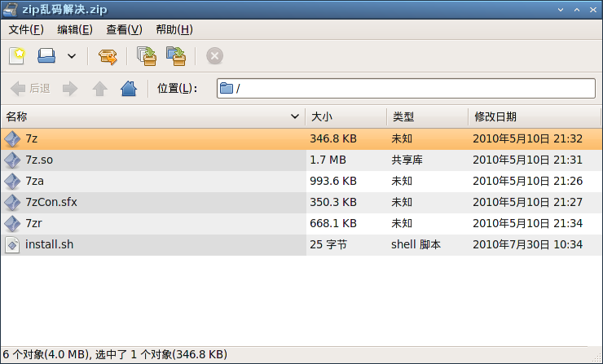Viewport: 603px width, 364px height.
Task: Select the 7za file icon
Action: 12,181
